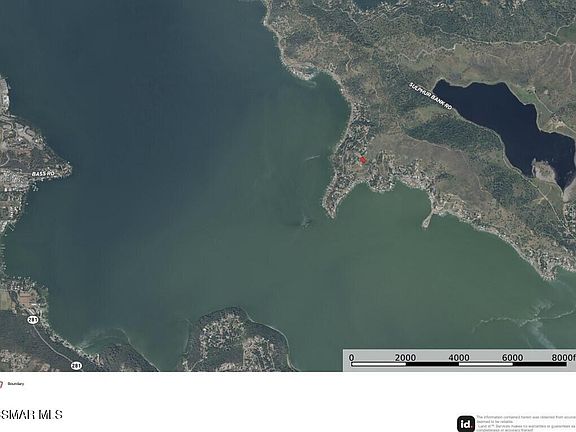Click the 2000 mark on scale bar
This screenshot has width=576, height=432.
pyautogui.click(x=405, y=357)
